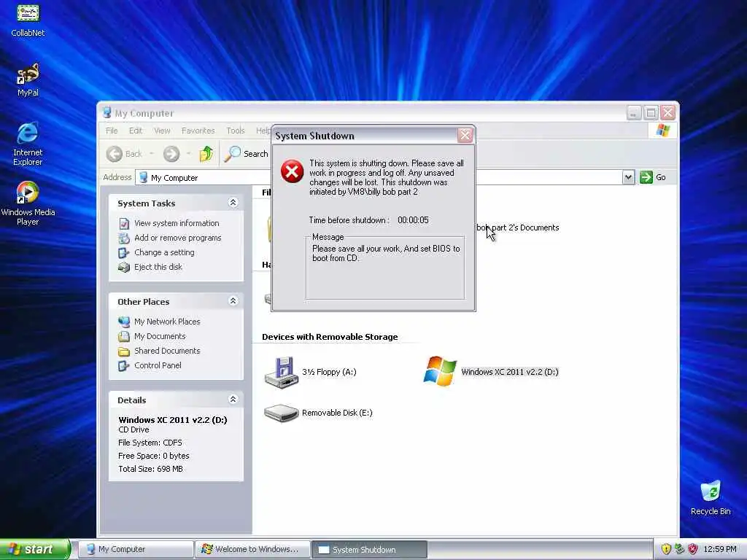Open the MyPal desktop shortcut

click(28, 79)
